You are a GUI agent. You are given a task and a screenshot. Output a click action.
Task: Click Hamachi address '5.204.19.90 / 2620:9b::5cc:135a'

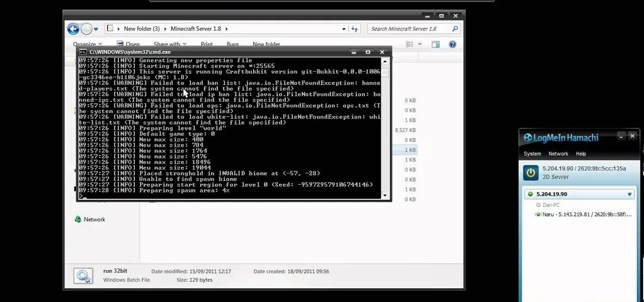[584, 169]
